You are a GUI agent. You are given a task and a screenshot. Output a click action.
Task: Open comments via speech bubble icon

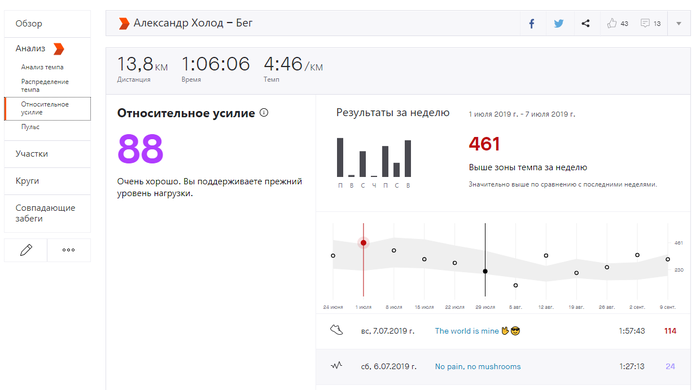(x=645, y=23)
